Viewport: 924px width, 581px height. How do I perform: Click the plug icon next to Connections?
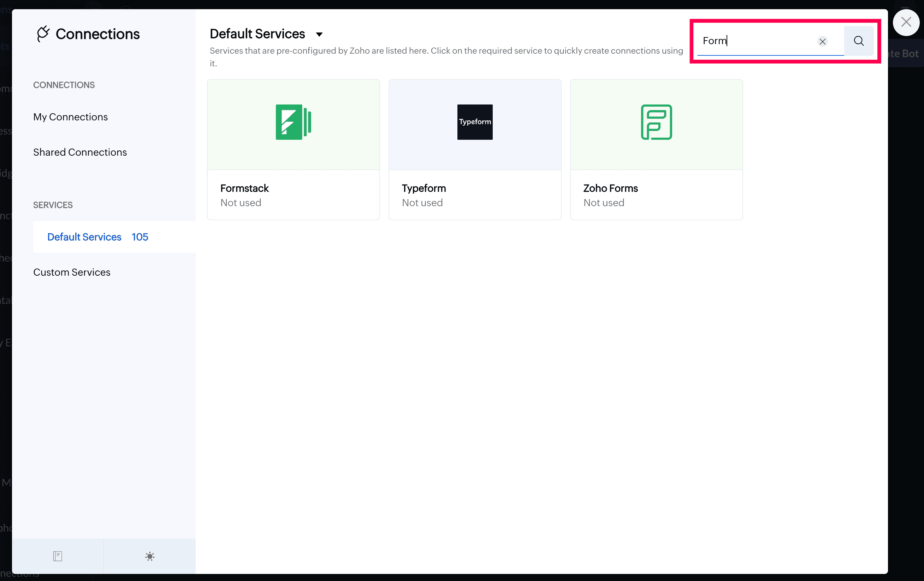pos(43,34)
